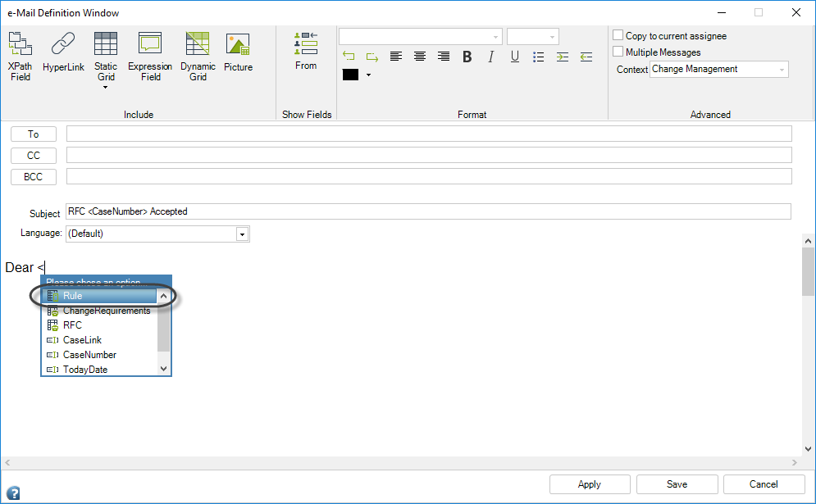
Task: Click the CC button
Action: tap(34, 156)
